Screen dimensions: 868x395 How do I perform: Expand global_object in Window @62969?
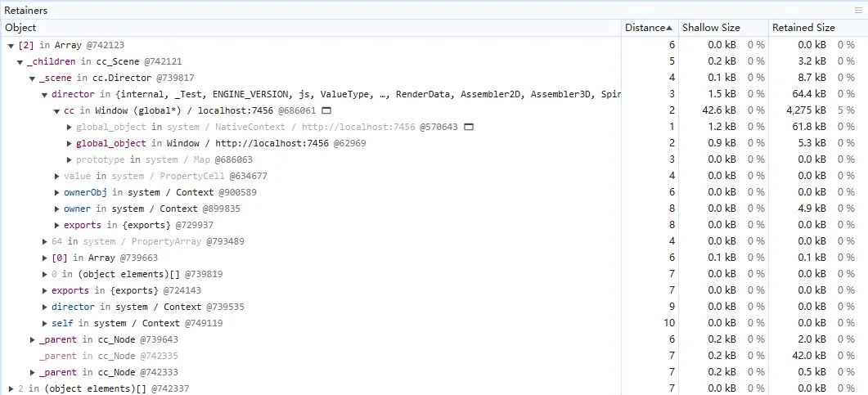[x=69, y=143]
